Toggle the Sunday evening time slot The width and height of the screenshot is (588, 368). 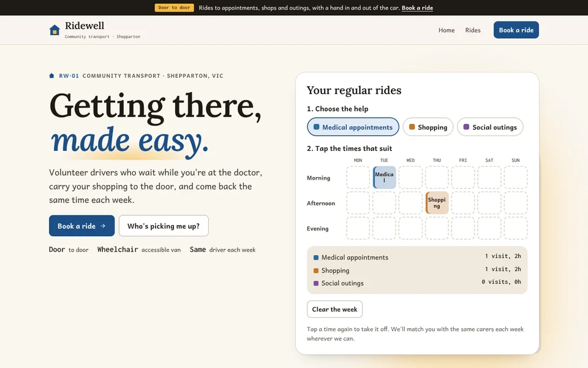(x=516, y=228)
